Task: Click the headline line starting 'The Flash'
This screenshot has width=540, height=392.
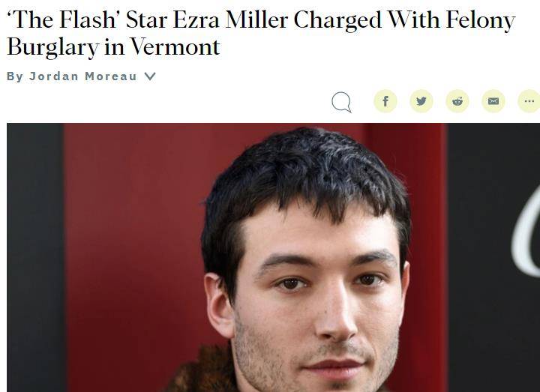Action: pyautogui.click(x=261, y=20)
